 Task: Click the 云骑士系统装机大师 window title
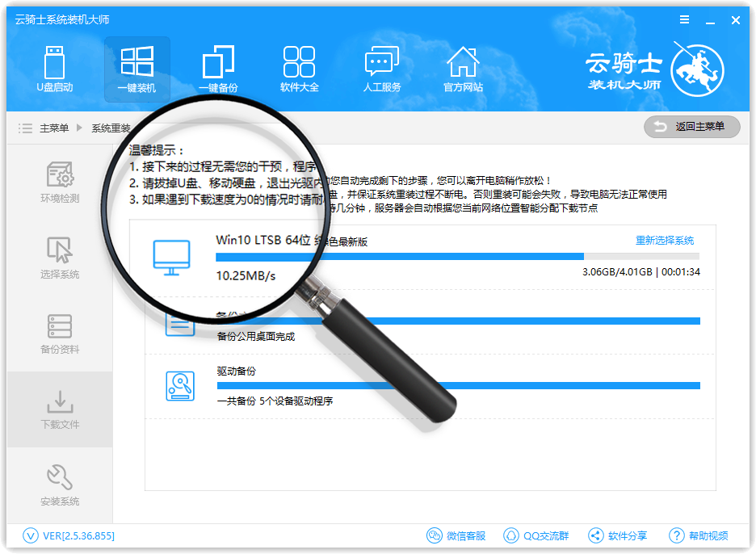(62, 19)
